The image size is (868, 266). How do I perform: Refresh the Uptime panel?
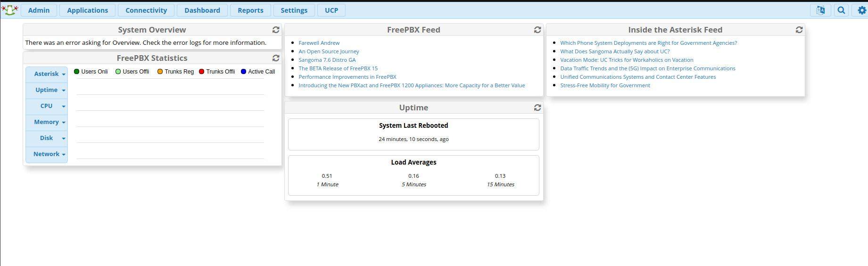click(x=537, y=108)
